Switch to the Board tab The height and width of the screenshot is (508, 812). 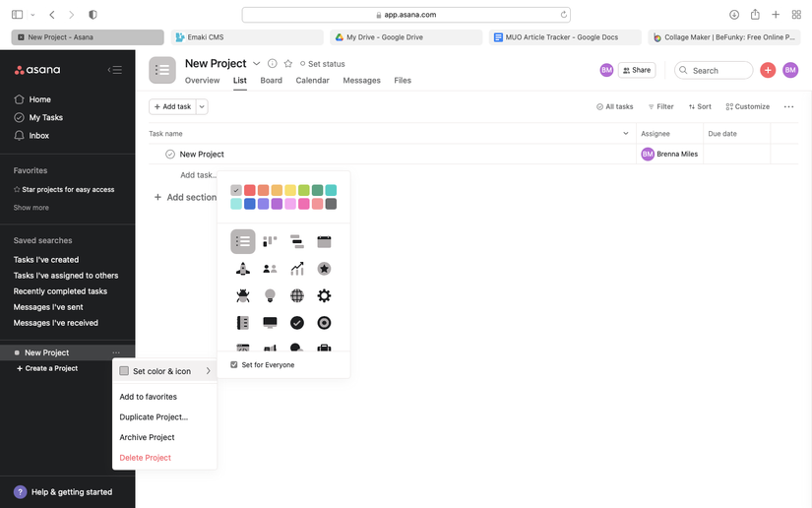pos(271,81)
